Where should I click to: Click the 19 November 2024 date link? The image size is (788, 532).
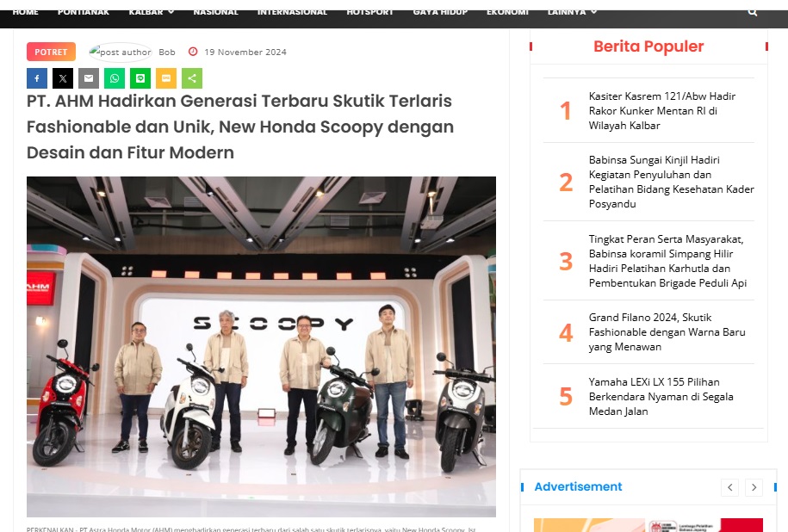pyautogui.click(x=245, y=52)
